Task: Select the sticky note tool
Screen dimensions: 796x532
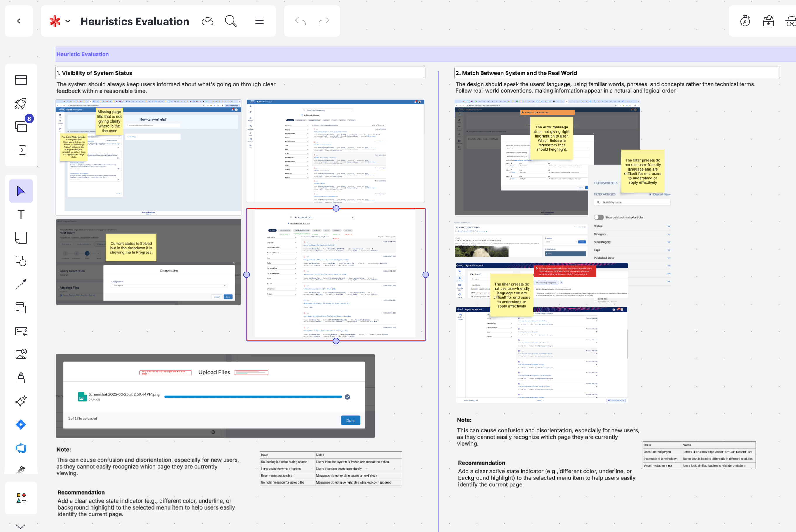Action: tap(21, 238)
